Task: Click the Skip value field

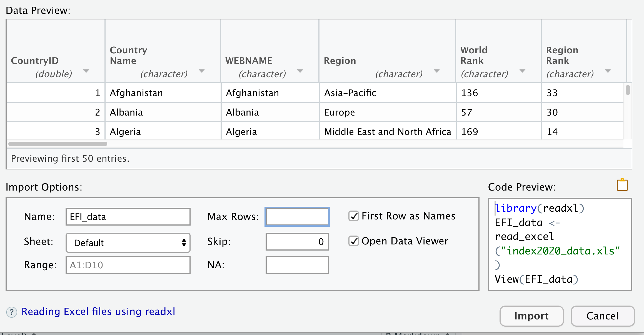Action: 297,242
